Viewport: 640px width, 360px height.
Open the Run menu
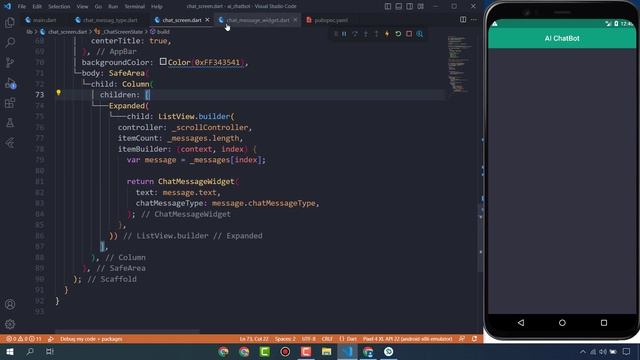113,7
